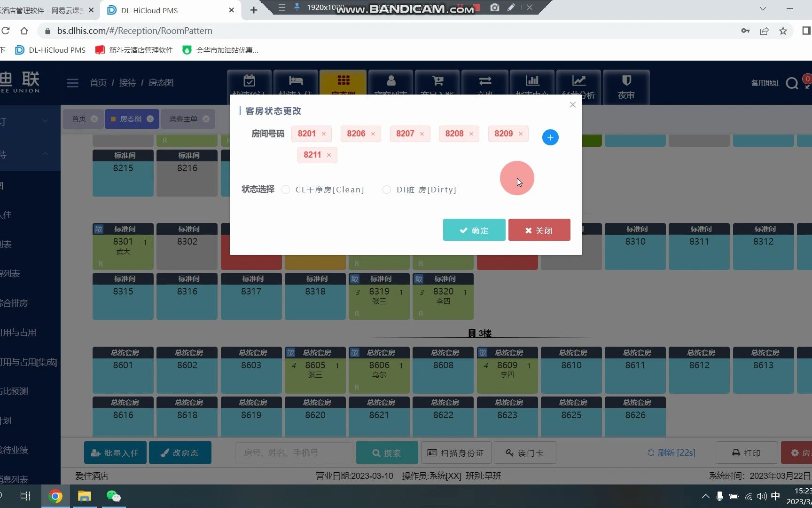Click the 改房态 button
The image size is (812, 508).
[x=180, y=452]
